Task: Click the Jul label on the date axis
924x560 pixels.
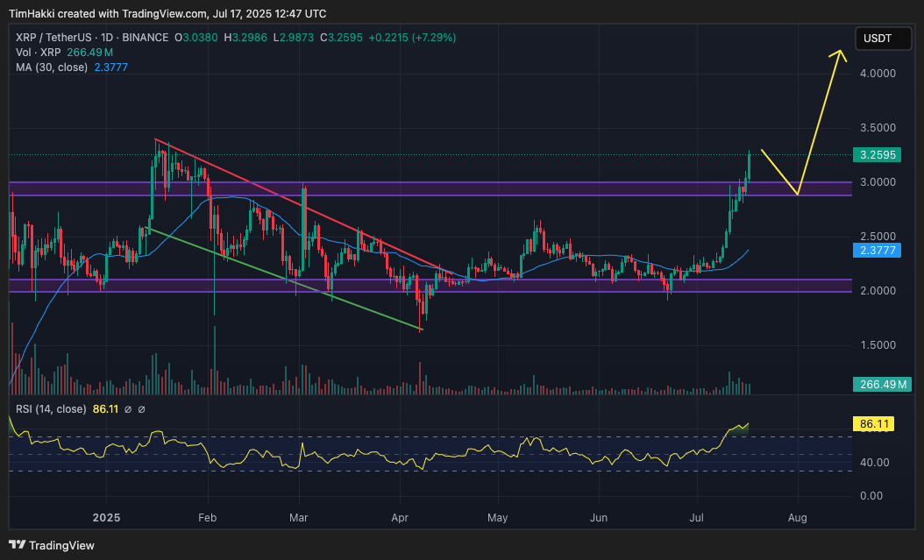Action: (x=696, y=518)
